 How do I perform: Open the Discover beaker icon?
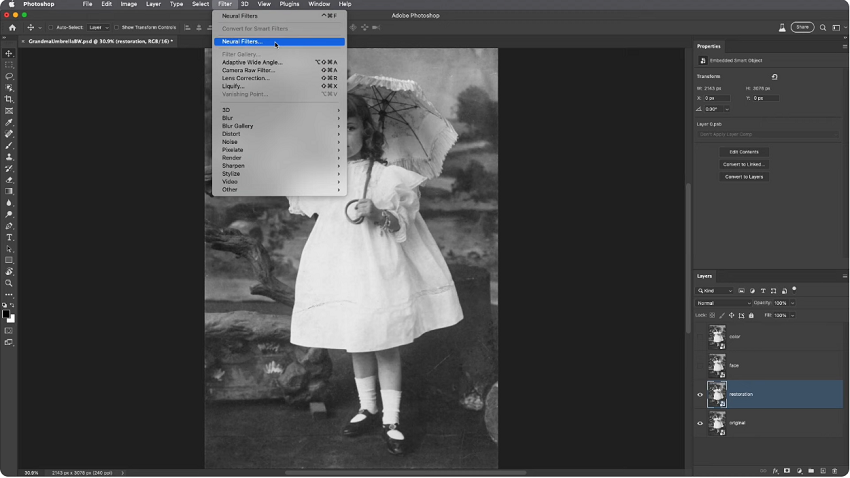pos(782,28)
